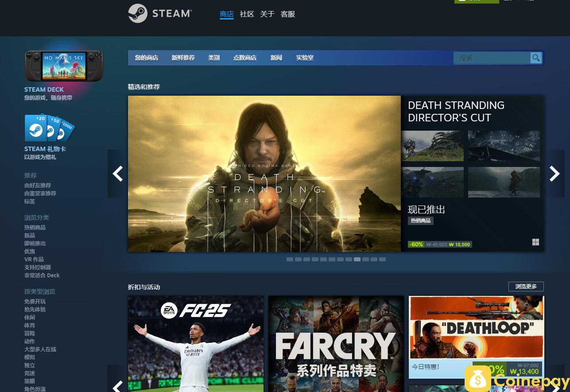The height and width of the screenshot is (392, 570).
Task: Click the 热销商品 tag on Death Stranding
Action: click(x=421, y=220)
